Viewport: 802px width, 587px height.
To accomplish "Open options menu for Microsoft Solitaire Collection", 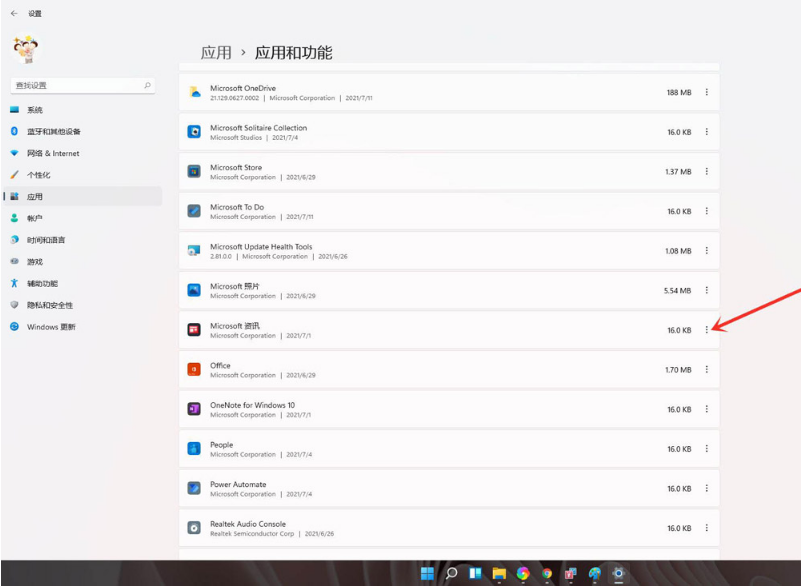I will (x=706, y=132).
